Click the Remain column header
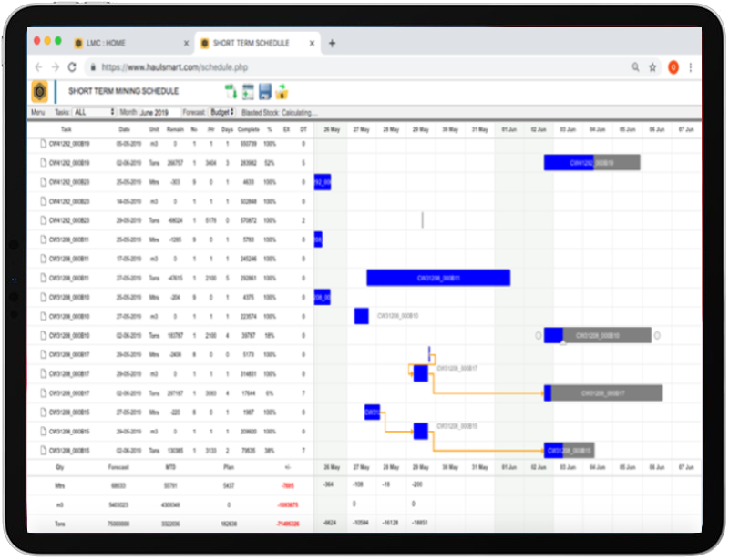 click(175, 129)
